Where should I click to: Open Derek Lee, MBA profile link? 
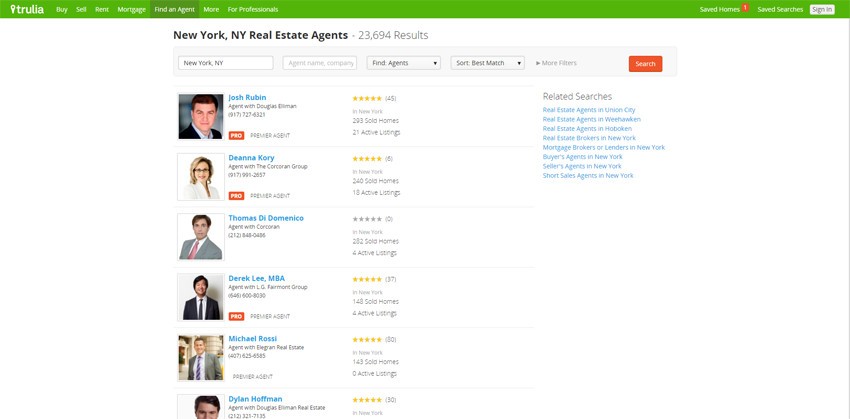tap(256, 278)
